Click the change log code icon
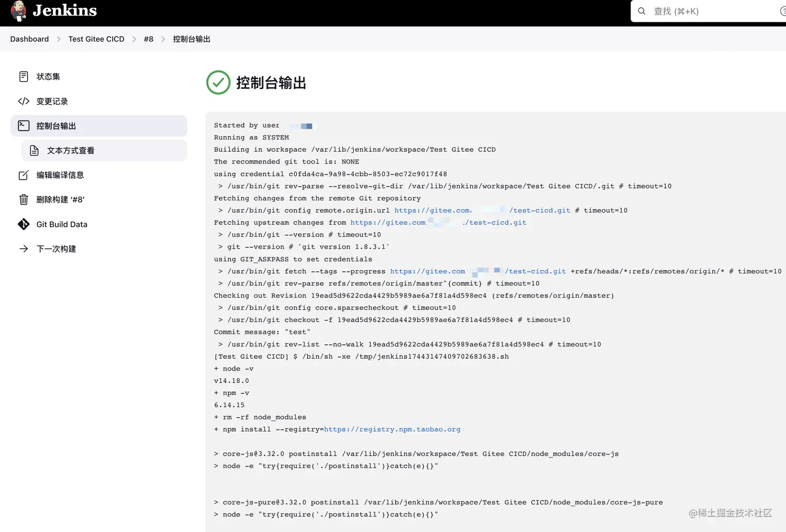The width and height of the screenshot is (786, 532). (x=23, y=101)
